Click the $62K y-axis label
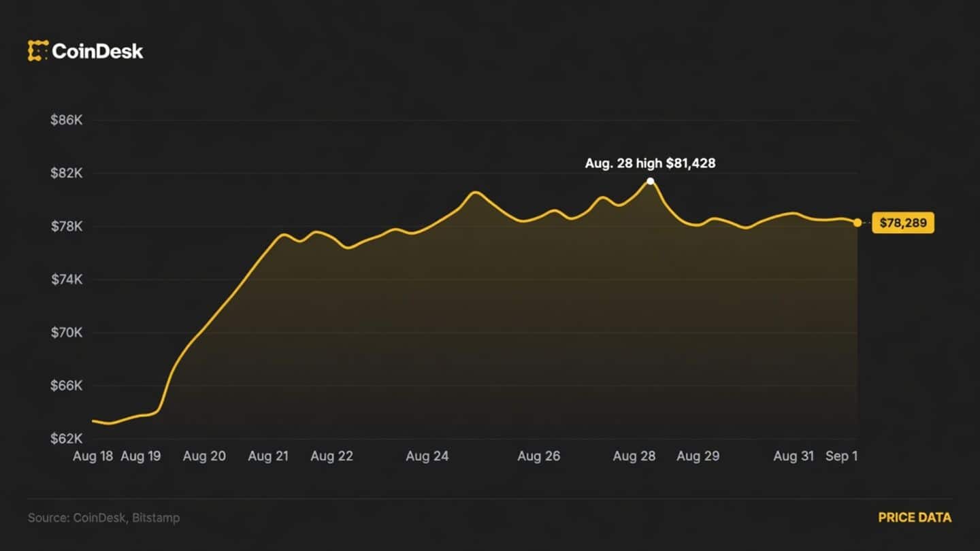Screen dimensions: 980x551 tap(66, 439)
